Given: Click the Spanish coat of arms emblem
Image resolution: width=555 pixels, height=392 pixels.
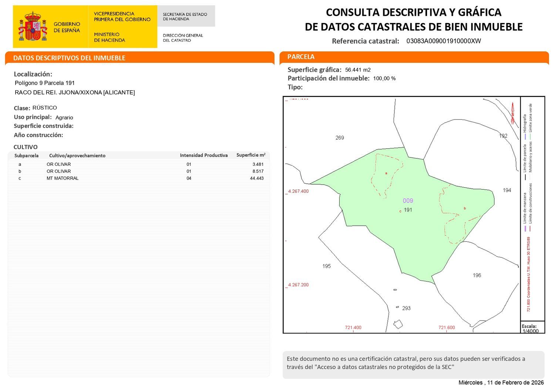Looking at the screenshot, I should [x=33, y=26].
